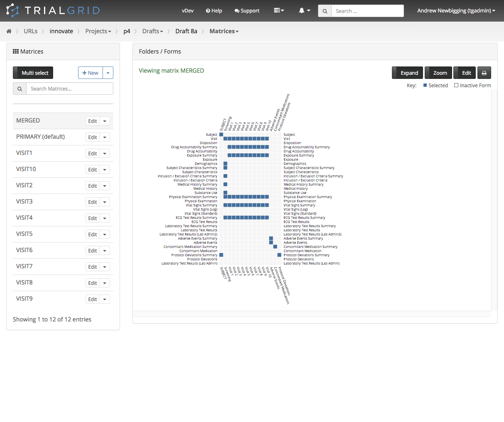Open the user account dropdown menu
Viewport: 504px width, 422px height.
(456, 11)
